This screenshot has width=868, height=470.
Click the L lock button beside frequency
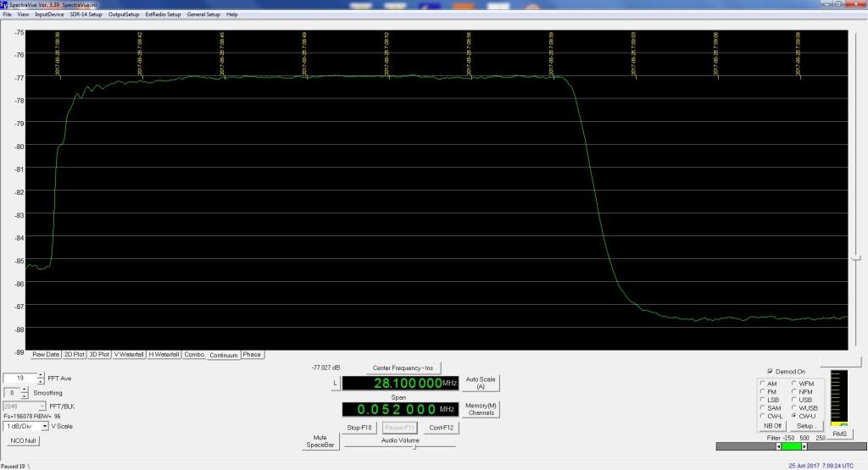pyautogui.click(x=335, y=384)
